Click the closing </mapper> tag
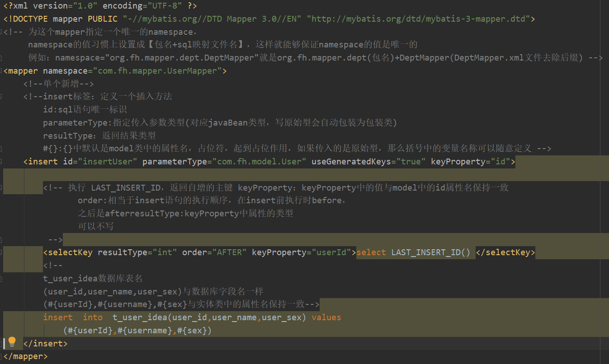Viewport: 609px width, 364px height. click(x=25, y=356)
